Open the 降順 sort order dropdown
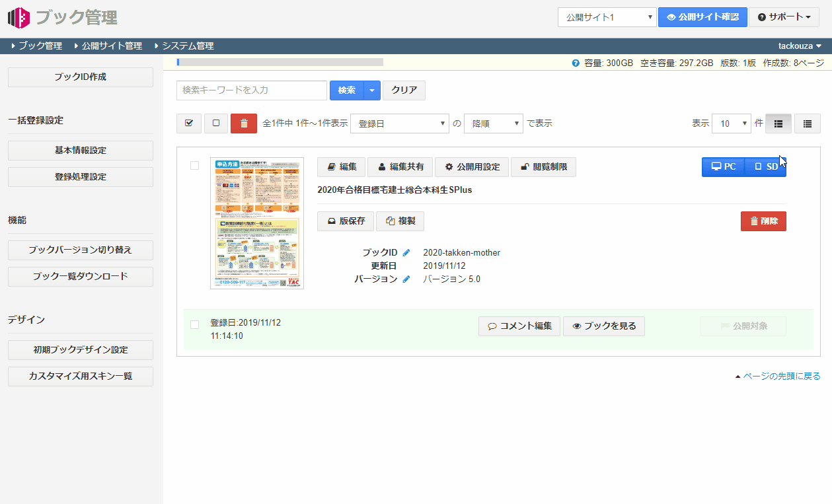Image resolution: width=832 pixels, height=504 pixels. coord(493,124)
